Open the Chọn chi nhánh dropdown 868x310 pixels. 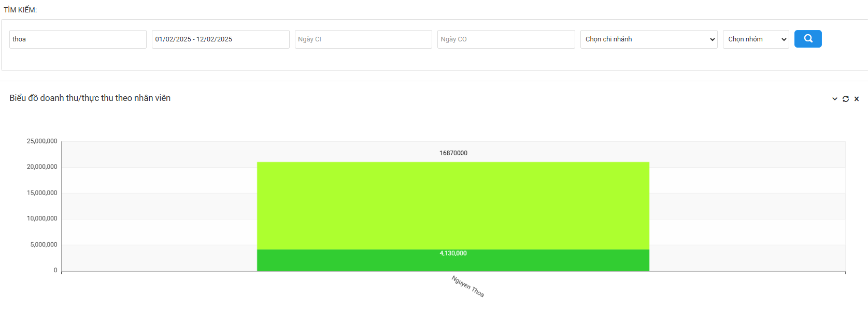[x=649, y=39]
